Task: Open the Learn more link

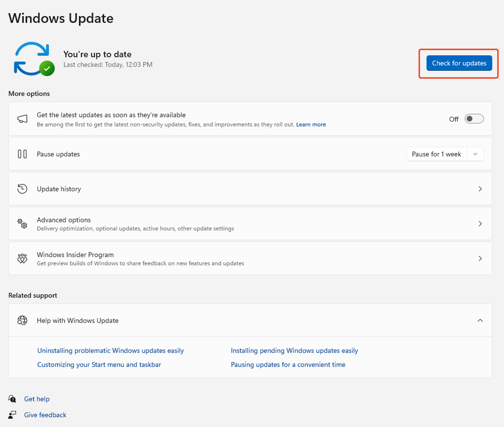Action: (311, 124)
